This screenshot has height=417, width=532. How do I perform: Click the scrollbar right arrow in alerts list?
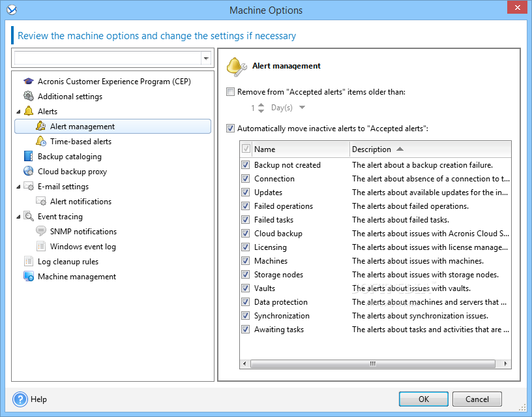pos(505,363)
